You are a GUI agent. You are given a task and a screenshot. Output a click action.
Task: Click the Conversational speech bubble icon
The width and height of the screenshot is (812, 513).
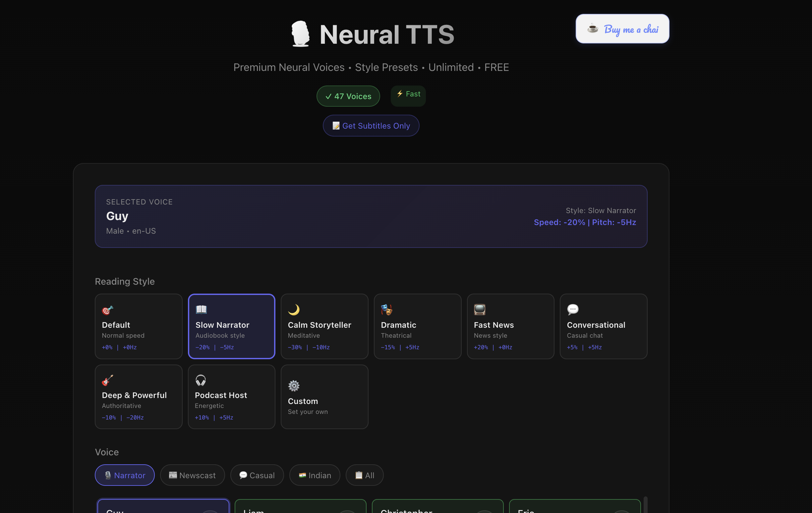pyautogui.click(x=573, y=309)
